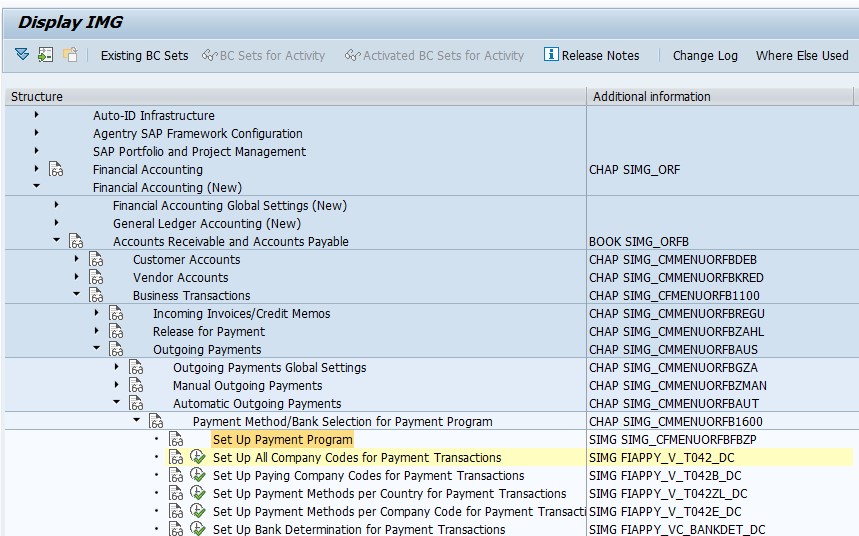
Task: Click the text SIMG FIAPPY_V_T042_DC
Action: (x=662, y=458)
